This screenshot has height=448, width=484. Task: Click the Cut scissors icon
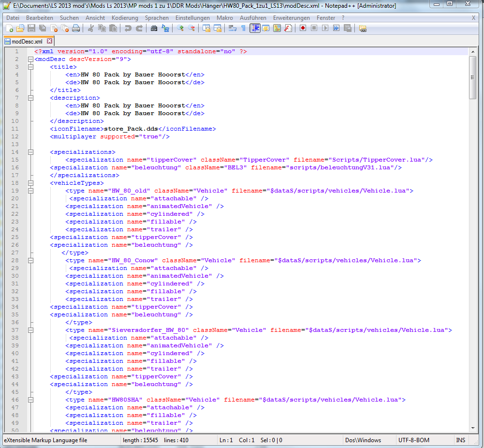(x=90, y=29)
